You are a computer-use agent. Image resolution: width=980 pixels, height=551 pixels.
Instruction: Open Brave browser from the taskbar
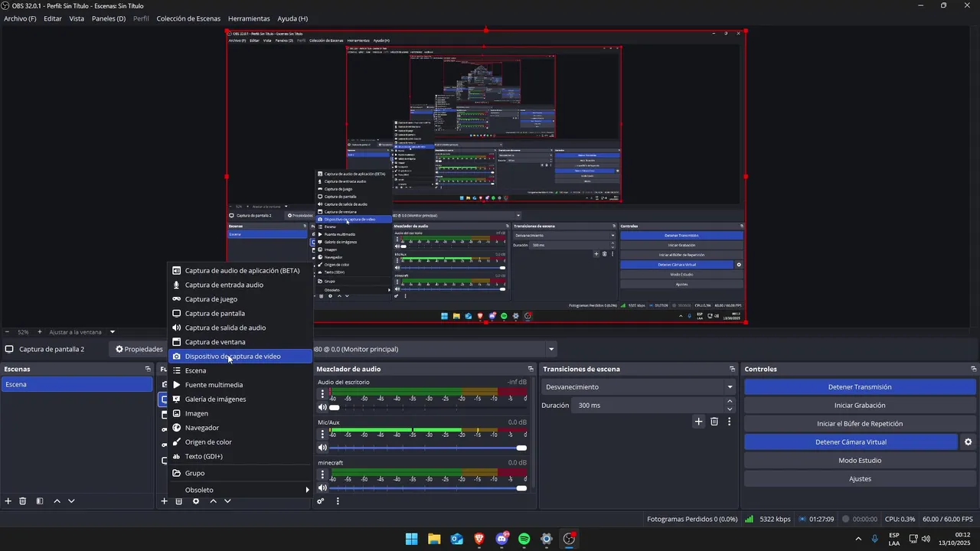pyautogui.click(x=479, y=539)
